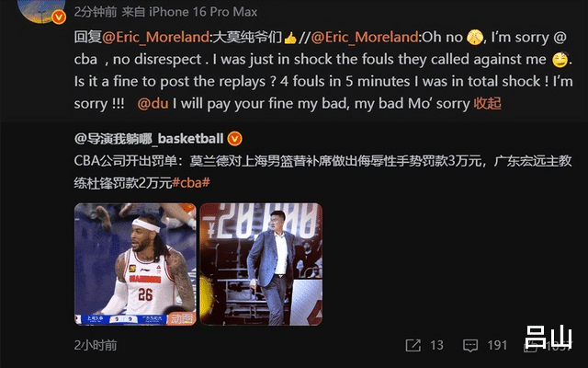The height and width of the screenshot is (368, 588).
Task: Click the user avatar at top left
Action: 41,10
